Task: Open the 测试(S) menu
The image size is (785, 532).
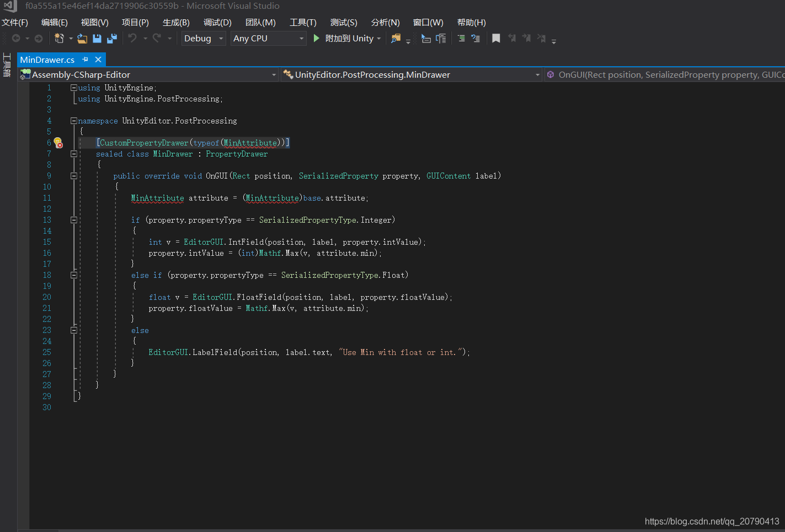Action: click(x=344, y=23)
